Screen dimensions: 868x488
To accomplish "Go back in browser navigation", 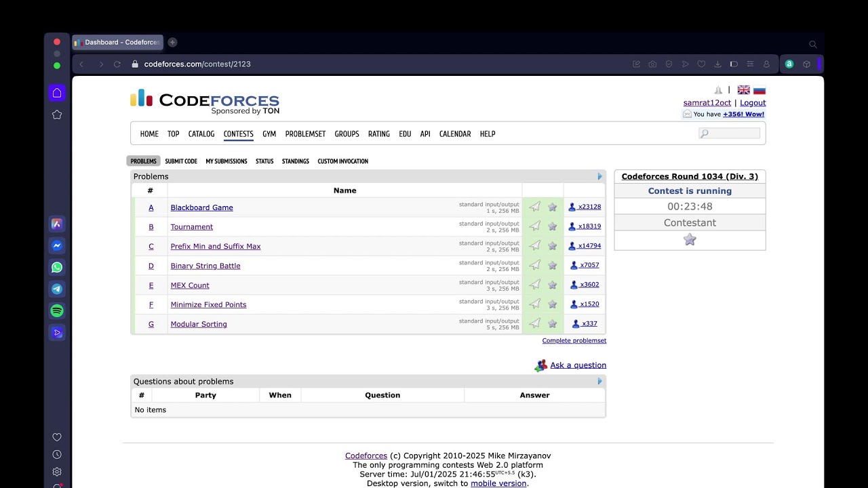I will [81, 64].
